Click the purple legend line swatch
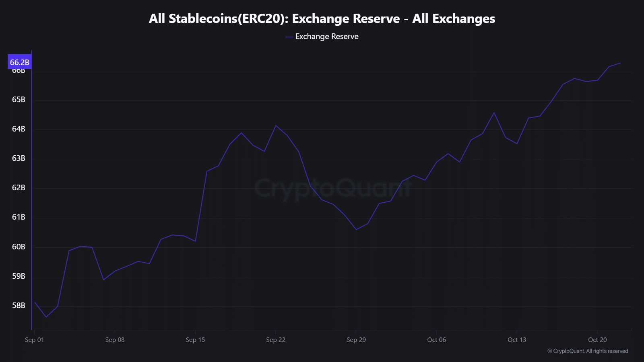The height and width of the screenshot is (362, 644). (289, 37)
